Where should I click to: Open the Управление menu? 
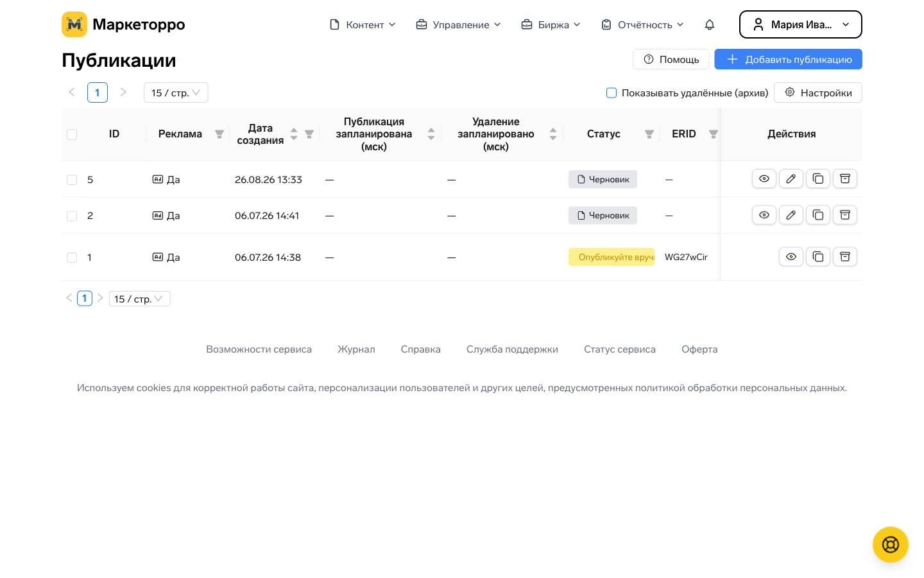458,24
